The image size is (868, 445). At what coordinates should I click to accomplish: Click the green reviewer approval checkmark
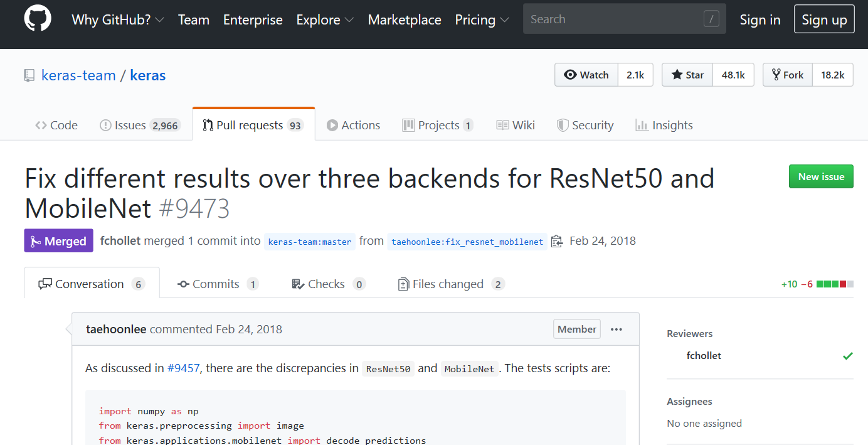pos(848,356)
